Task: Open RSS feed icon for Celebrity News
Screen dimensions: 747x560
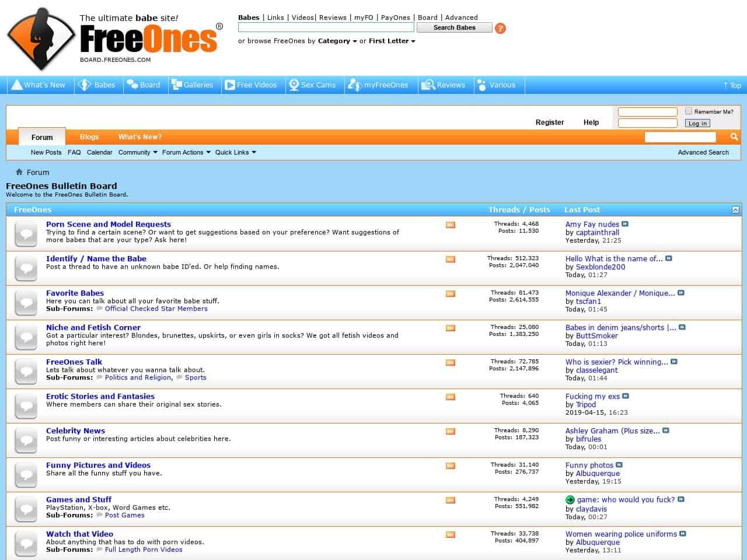Action: point(451,431)
